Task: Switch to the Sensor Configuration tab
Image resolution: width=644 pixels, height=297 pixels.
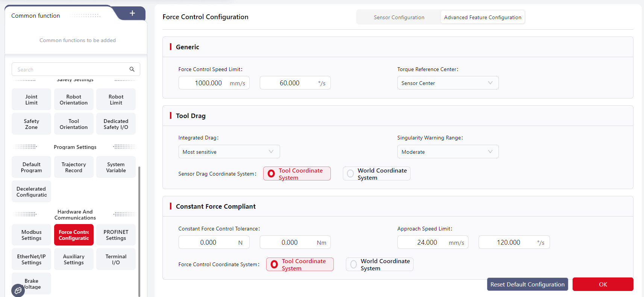Action: (x=399, y=17)
